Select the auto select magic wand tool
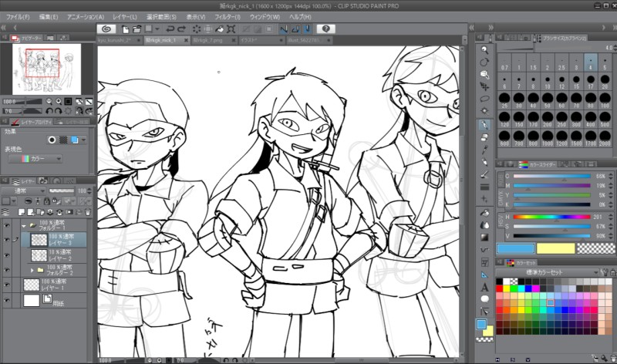Viewport: 617px width, 364px height. 484,111
